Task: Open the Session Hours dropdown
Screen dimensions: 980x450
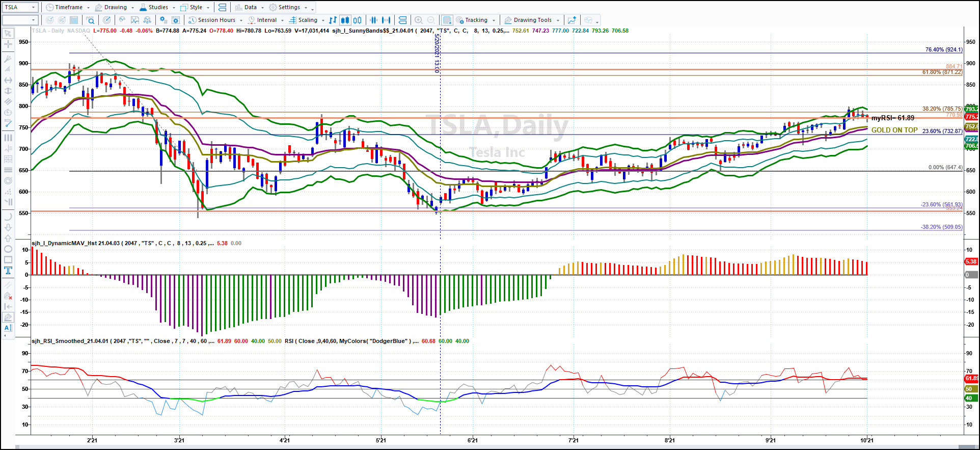Action: point(215,20)
